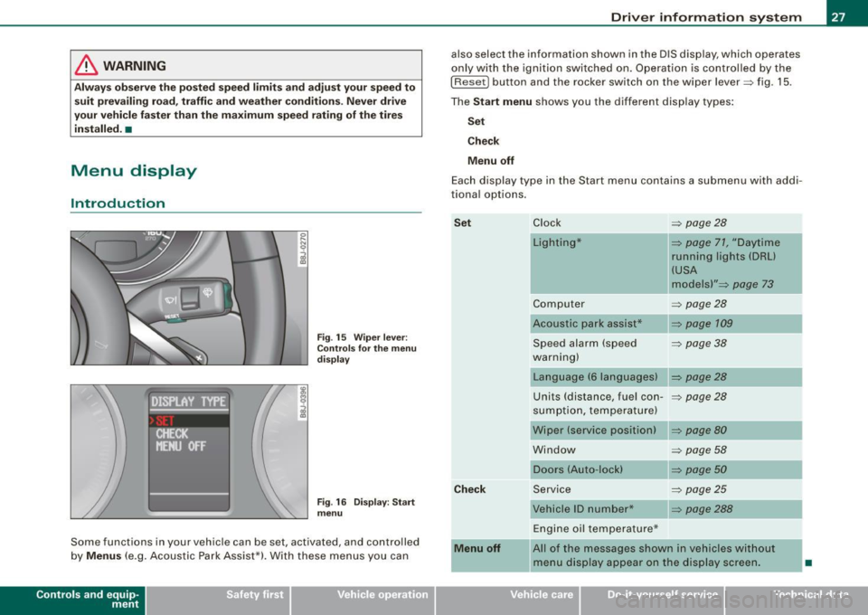Open the Controls and equipment section tab
The width and height of the screenshot is (868, 615).
(x=72, y=601)
